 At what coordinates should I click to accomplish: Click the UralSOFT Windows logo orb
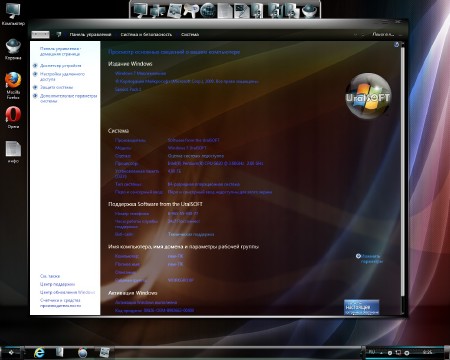[x=368, y=96]
